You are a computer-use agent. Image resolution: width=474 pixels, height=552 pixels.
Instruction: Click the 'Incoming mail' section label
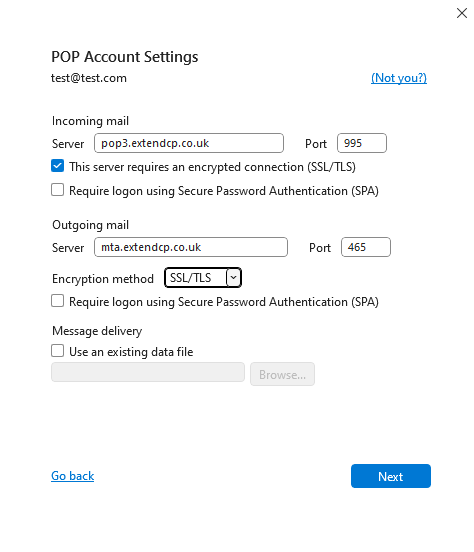pyautogui.click(x=90, y=121)
